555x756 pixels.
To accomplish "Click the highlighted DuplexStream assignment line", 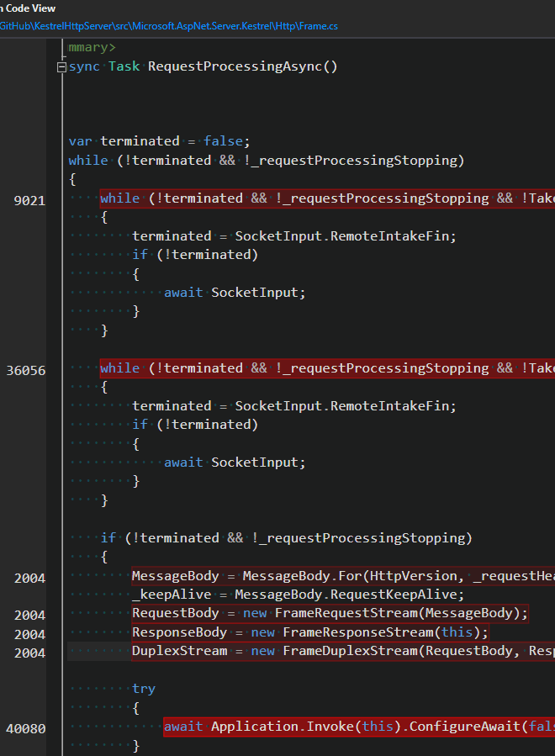I will tap(343, 652).
